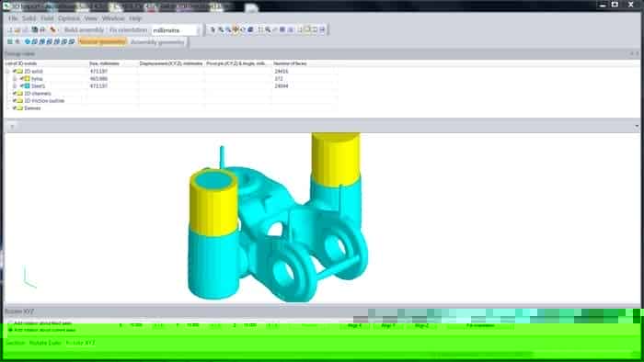The image size is (644, 362).
Task: Click the first blue cube view icon
Action: [27, 41]
